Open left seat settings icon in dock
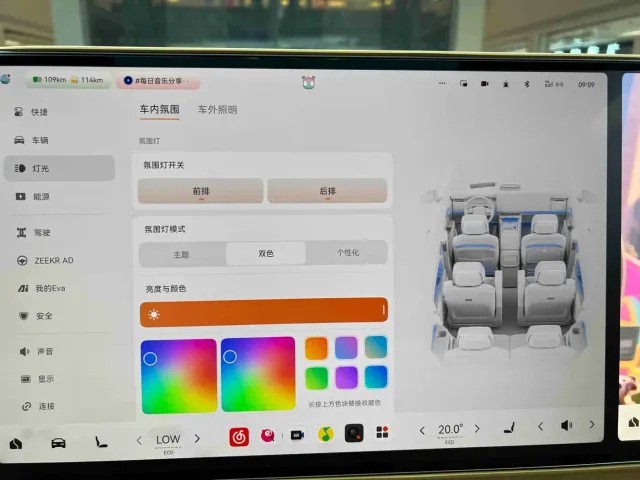 click(101, 442)
